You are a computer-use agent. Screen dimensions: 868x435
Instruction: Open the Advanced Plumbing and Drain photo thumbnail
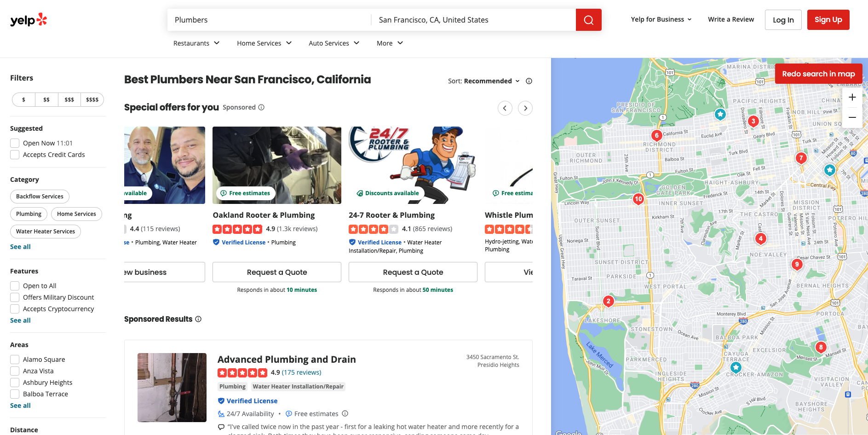pyautogui.click(x=172, y=387)
